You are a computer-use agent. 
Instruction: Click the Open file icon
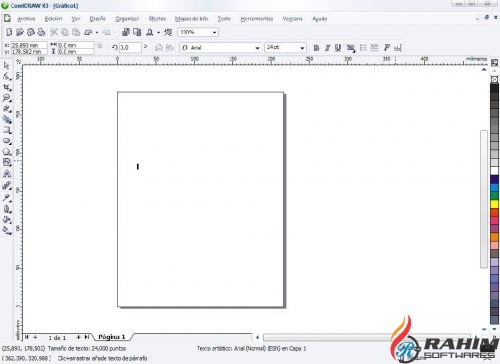point(20,32)
